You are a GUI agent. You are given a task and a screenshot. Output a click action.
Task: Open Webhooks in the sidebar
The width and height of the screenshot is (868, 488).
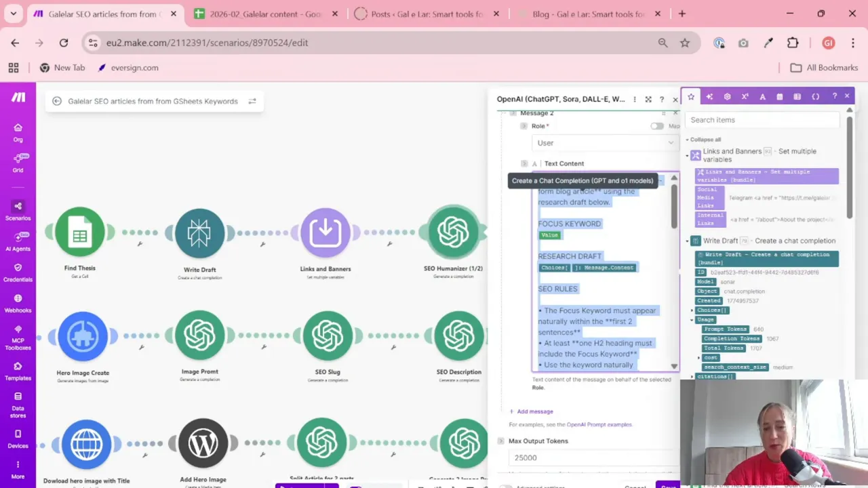pyautogui.click(x=18, y=303)
